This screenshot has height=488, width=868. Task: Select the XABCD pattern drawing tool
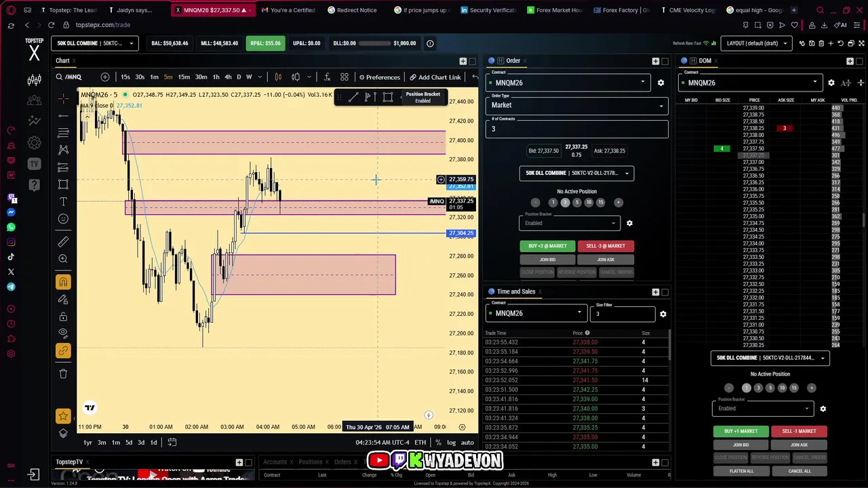coord(63,150)
